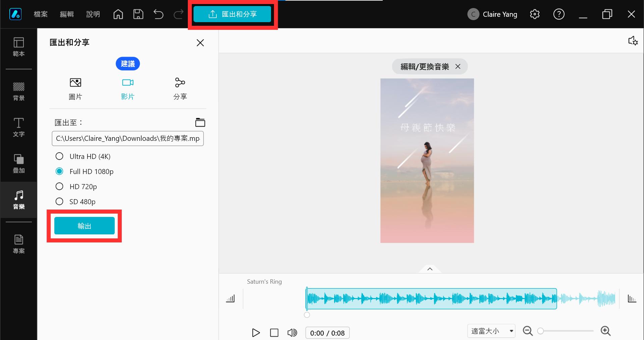The width and height of the screenshot is (644, 340).
Task: Select SD 480p export quality
Action: tap(59, 201)
